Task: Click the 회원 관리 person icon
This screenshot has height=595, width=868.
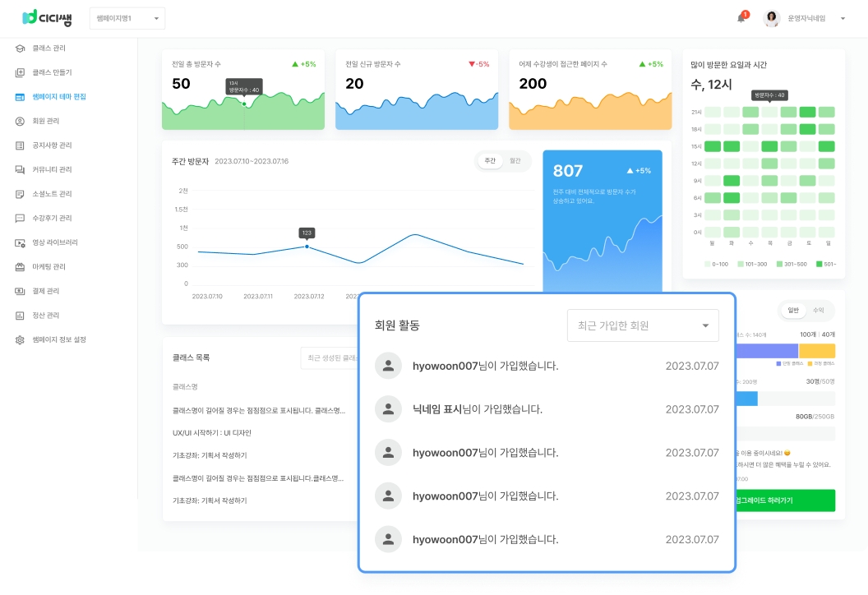Action: (x=20, y=121)
